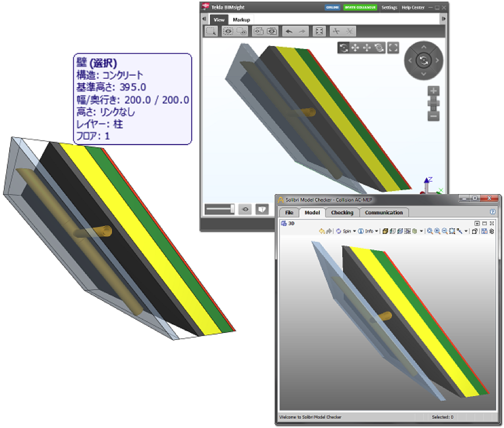Select the area selection tool in BIMsight
The height and width of the screenshot is (428, 504).
tap(211, 31)
